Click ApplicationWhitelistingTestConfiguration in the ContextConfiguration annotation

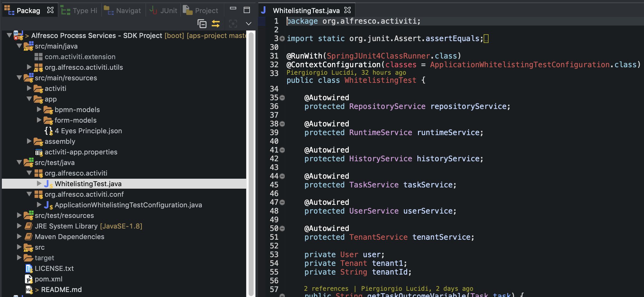(x=520, y=64)
